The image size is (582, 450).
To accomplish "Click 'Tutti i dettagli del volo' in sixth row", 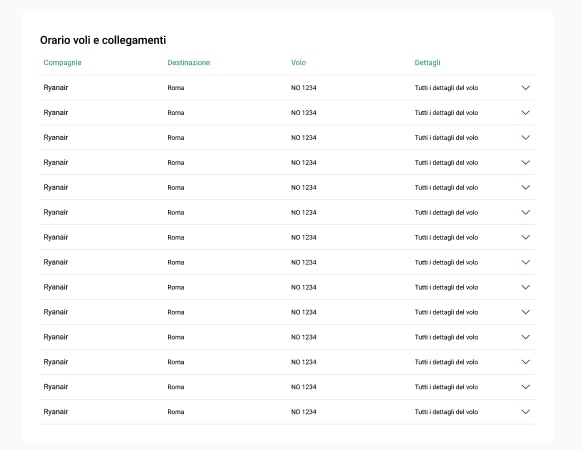I will pyautogui.click(x=446, y=212).
